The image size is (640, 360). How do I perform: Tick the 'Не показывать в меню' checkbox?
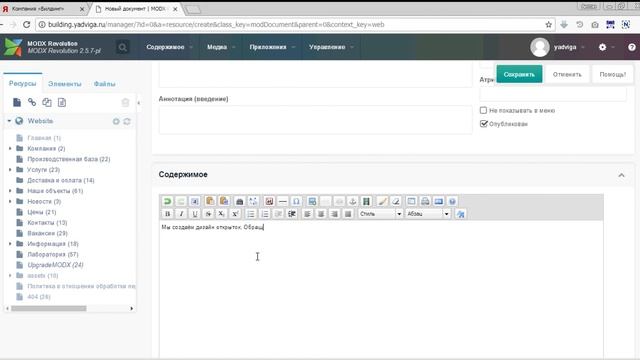[x=483, y=110]
